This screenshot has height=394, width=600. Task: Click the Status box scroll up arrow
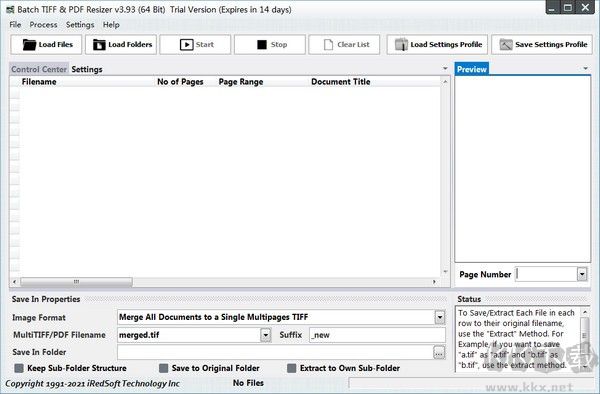[585, 312]
